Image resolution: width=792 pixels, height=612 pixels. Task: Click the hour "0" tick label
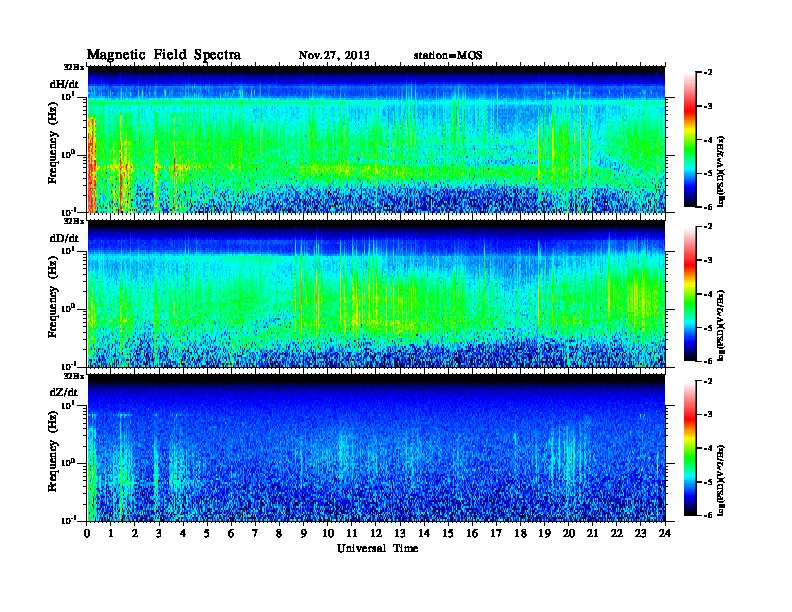tap(87, 534)
